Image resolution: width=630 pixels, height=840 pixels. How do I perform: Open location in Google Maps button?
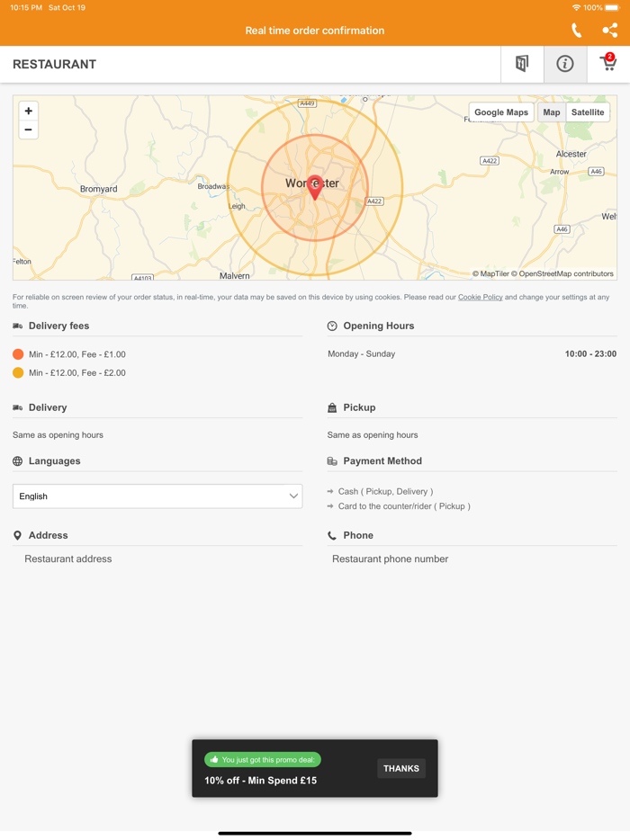(501, 112)
